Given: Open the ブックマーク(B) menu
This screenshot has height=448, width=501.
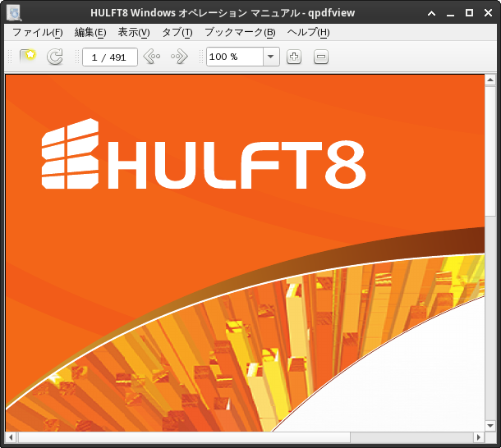Looking at the screenshot, I should (x=240, y=32).
